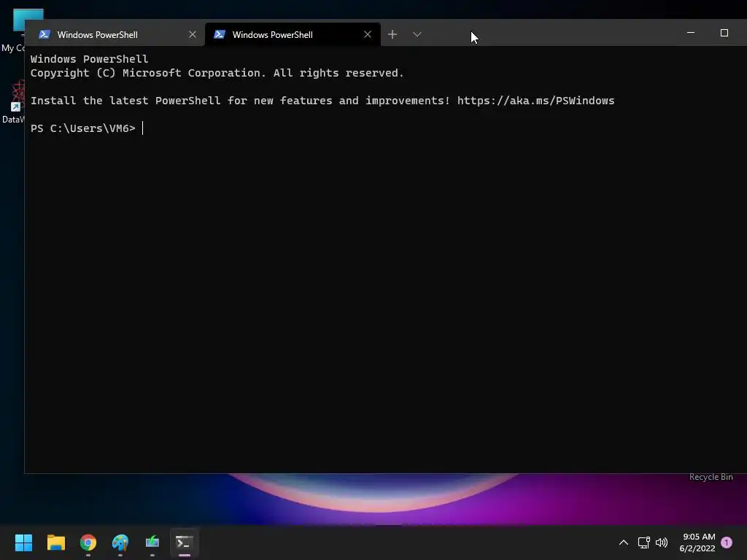
Task: Open the volume speaker tray icon
Action: [x=661, y=542]
